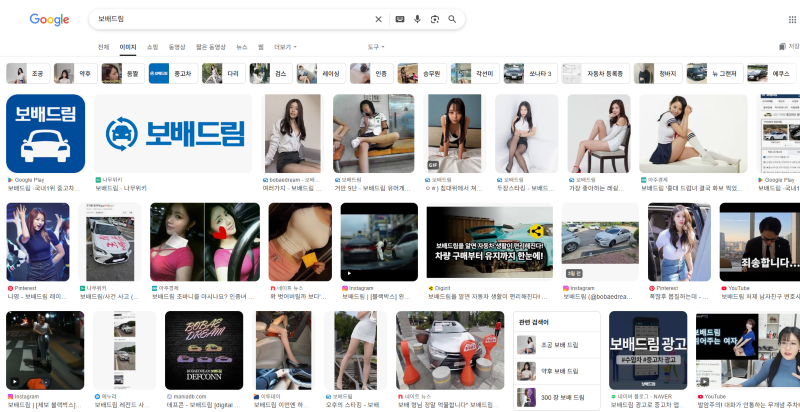
Task: Open the Google apps grid
Action: click(792, 19)
